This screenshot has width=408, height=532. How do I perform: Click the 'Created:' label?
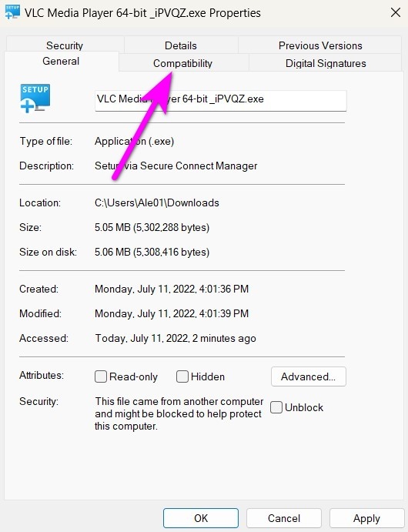coord(38,289)
